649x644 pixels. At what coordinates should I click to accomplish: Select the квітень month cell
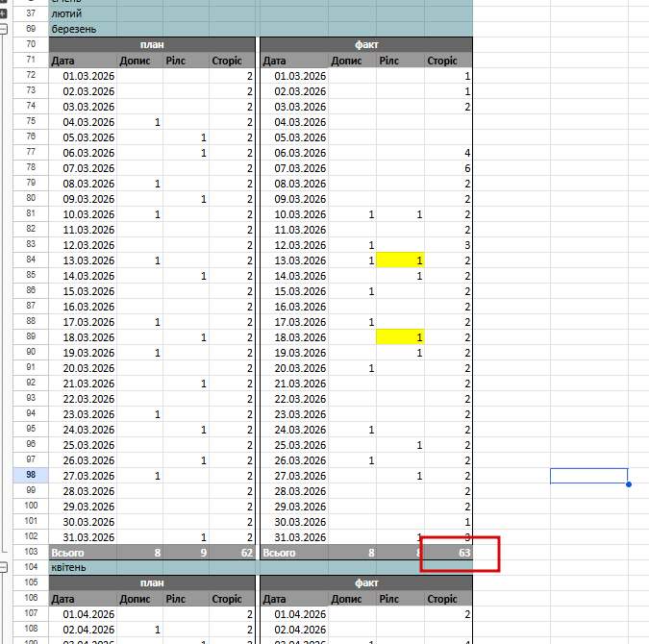83,567
